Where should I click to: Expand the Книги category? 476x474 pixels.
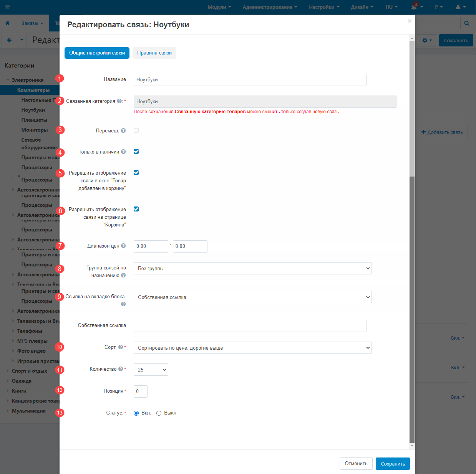click(x=8, y=391)
